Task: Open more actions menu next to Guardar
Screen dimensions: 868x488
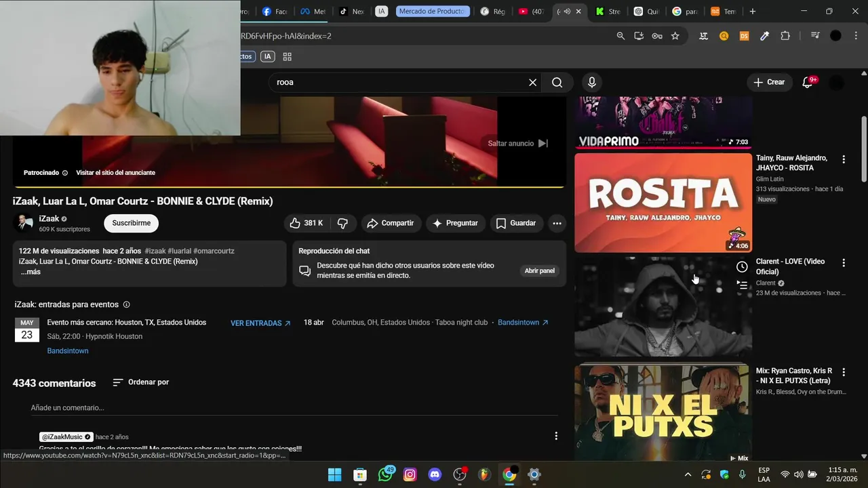Action: [557, 223]
